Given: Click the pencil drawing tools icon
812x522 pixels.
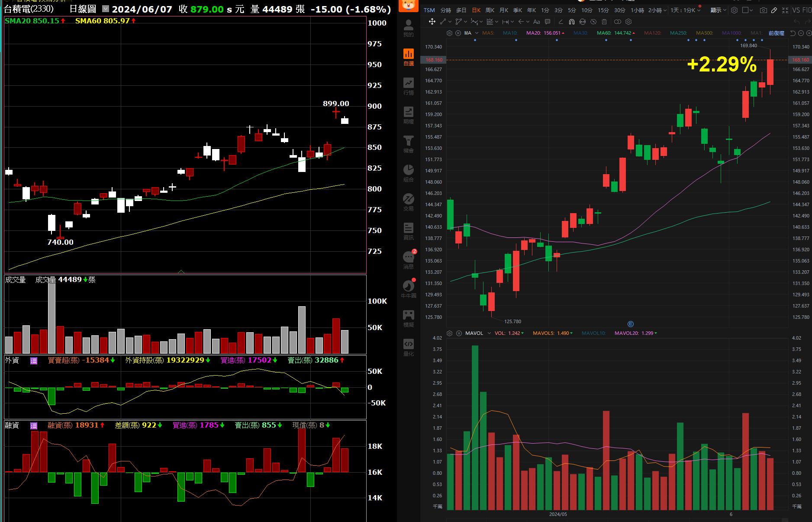Looking at the screenshot, I should click(774, 10).
